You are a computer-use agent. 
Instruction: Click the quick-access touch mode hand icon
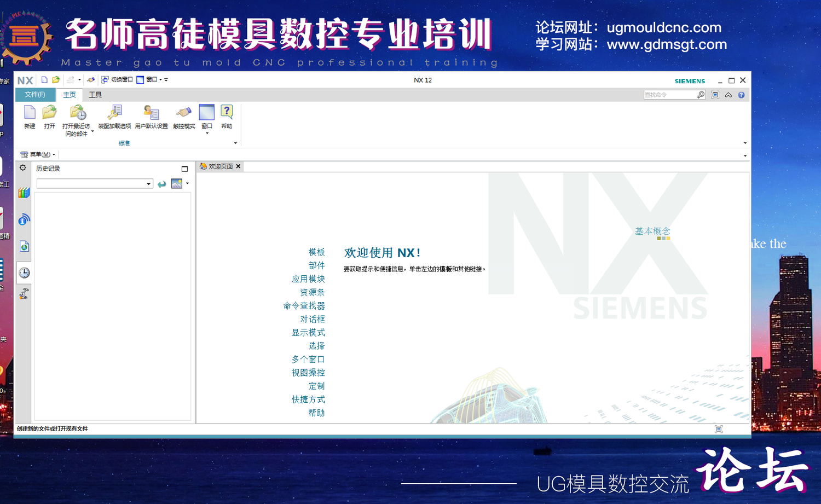coord(91,80)
